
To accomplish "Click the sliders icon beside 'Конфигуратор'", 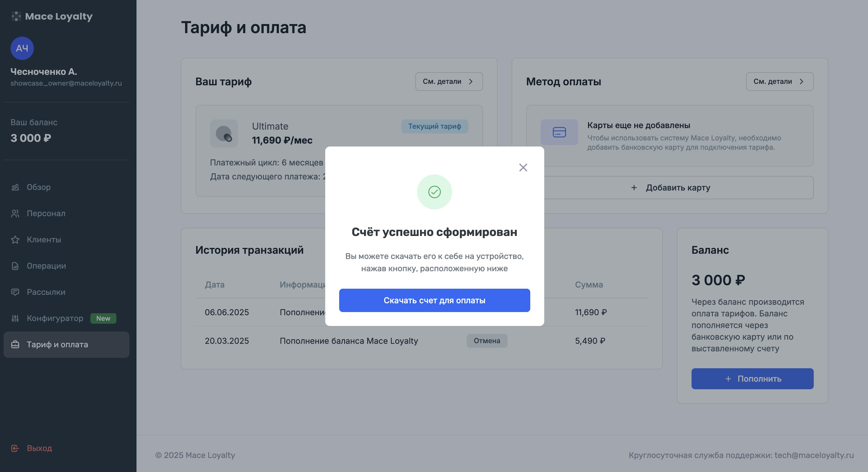I will (x=15, y=318).
